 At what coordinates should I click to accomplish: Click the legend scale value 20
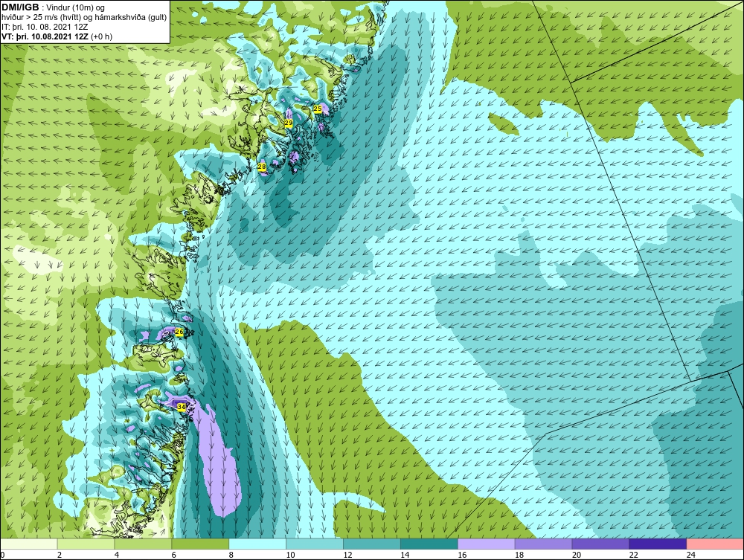(577, 555)
